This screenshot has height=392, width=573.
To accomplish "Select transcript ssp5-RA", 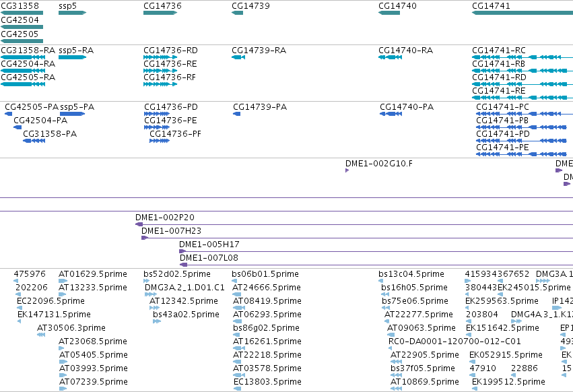I will pyautogui.click(x=72, y=57).
